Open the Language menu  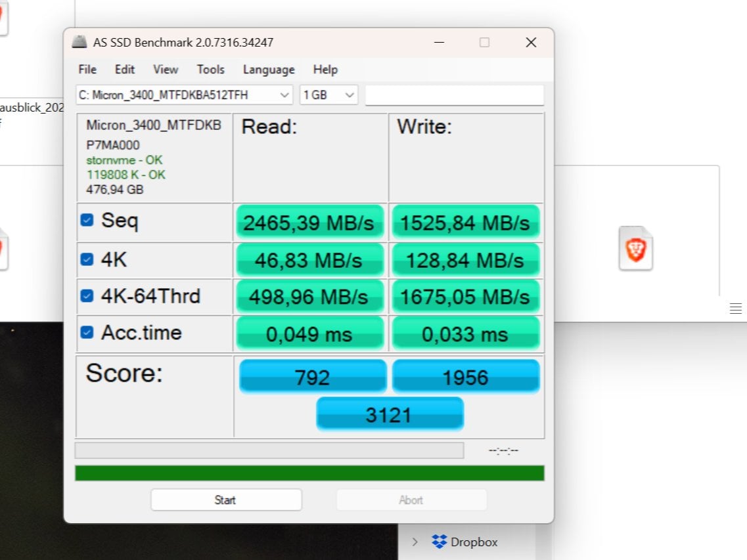(269, 70)
